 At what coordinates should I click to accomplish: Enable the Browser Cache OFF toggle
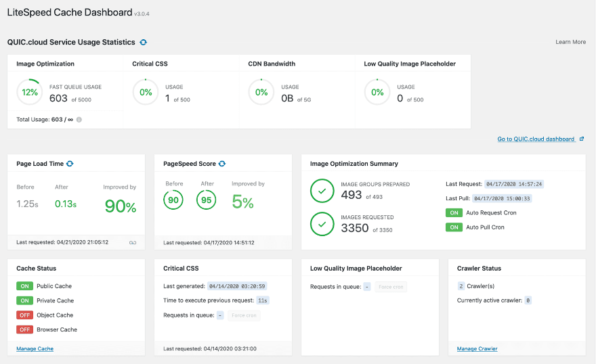[x=25, y=329]
